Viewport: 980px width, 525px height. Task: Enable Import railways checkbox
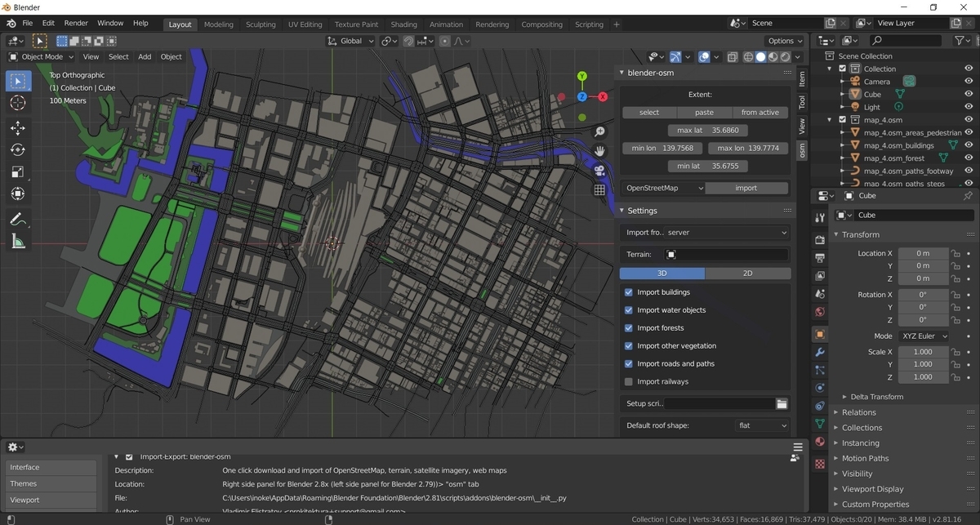[x=628, y=382]
